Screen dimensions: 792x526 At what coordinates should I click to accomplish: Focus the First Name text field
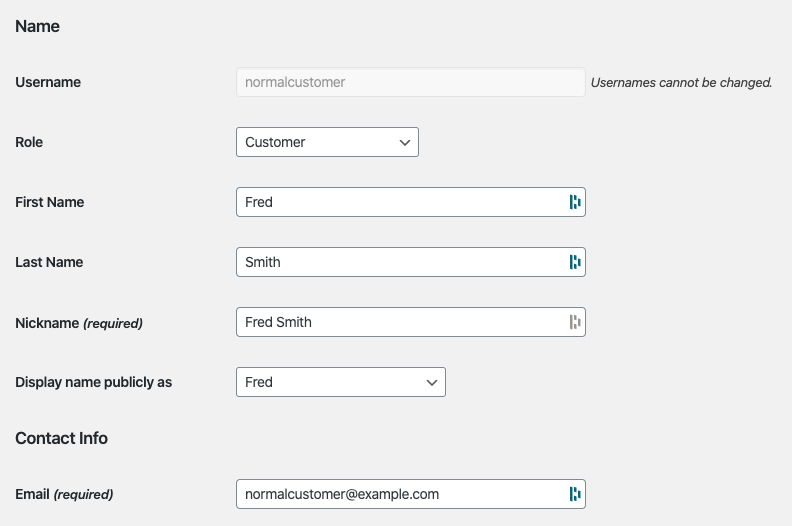400,202
